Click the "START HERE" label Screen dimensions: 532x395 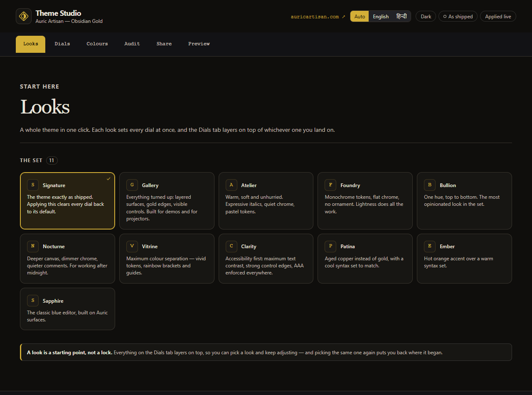[x=39, y=86]
